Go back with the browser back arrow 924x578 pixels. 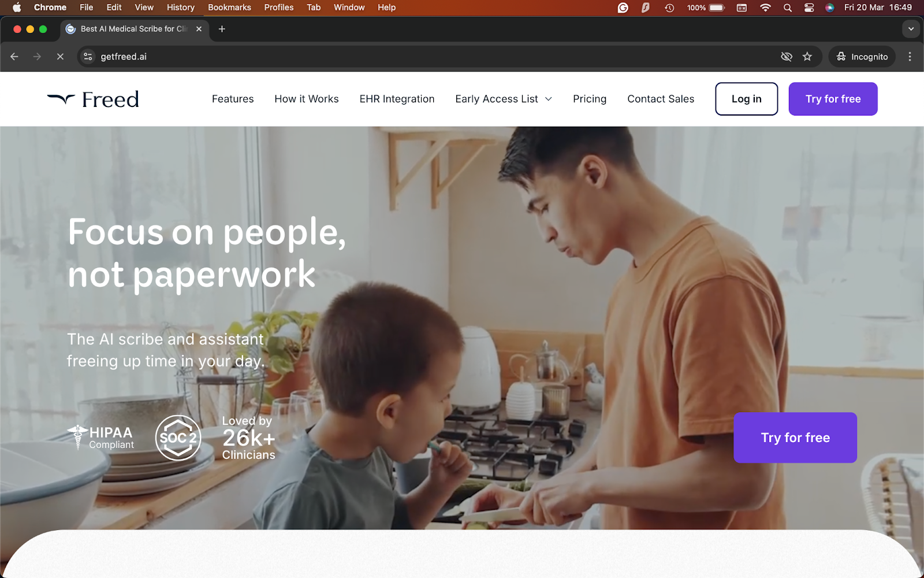coord(14,57)
